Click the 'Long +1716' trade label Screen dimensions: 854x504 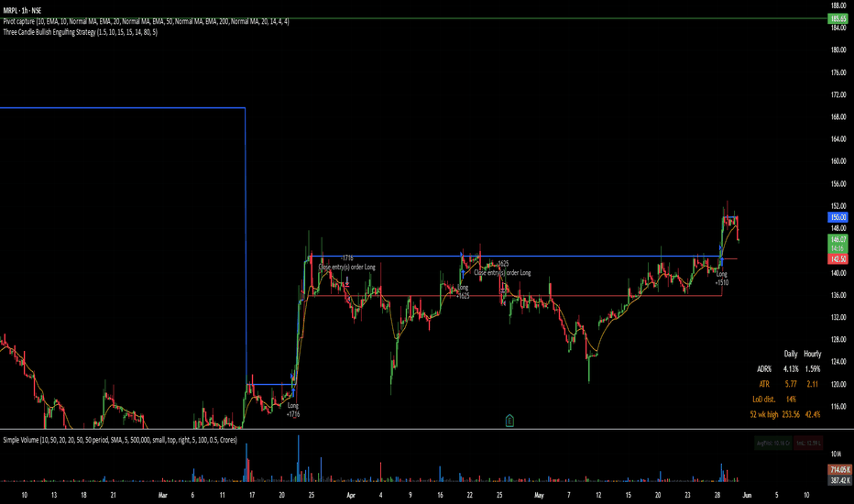pyautogui.click(x=293, y=410)
